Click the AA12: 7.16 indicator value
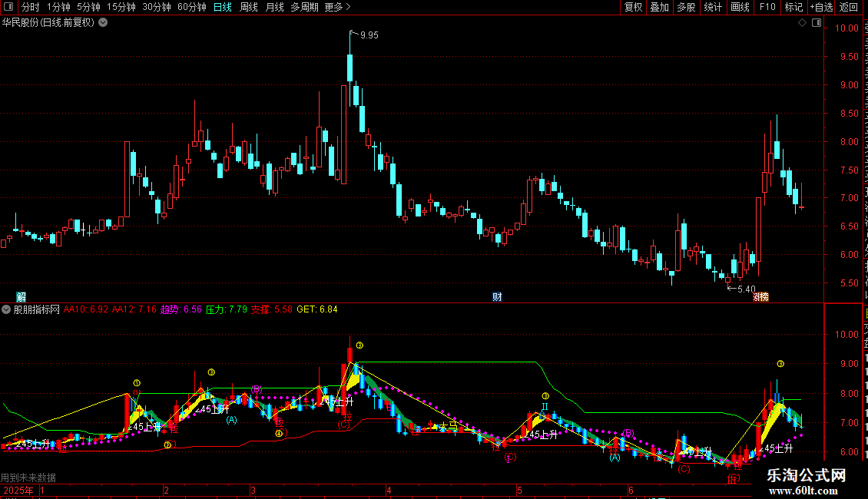 pos(134,310)
